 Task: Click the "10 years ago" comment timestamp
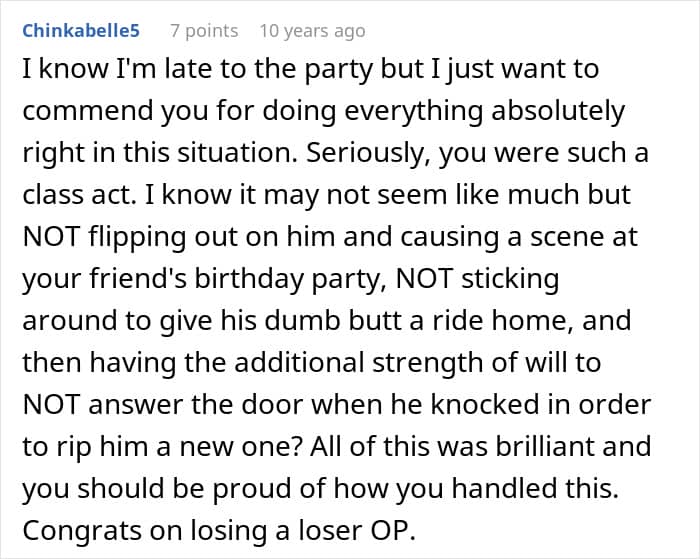tap(312, 31)
